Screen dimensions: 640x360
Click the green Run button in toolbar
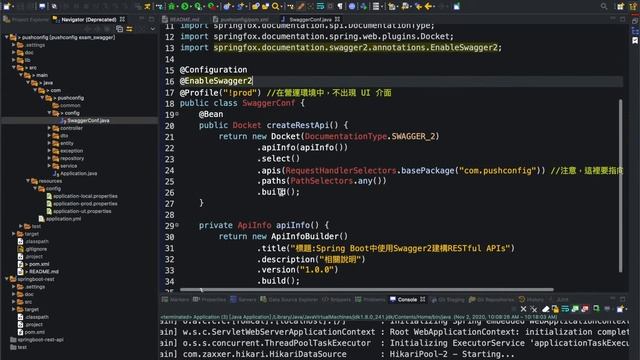click(x=185, y=6)
